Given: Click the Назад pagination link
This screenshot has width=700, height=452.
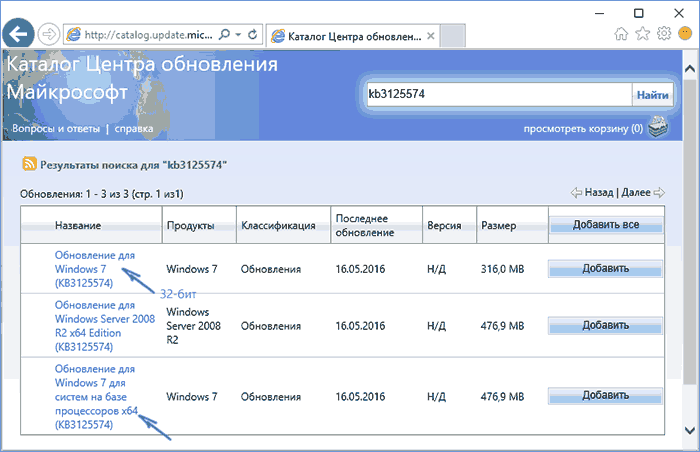Looking at the screenshot, I should [x=599, y=193].
